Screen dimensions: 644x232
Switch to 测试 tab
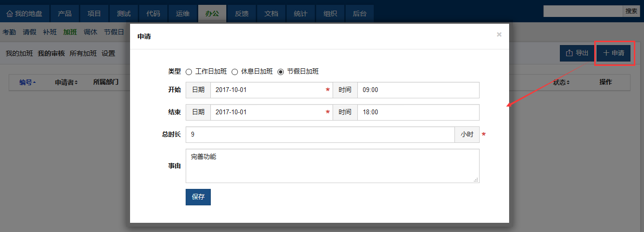click(124, 14)
